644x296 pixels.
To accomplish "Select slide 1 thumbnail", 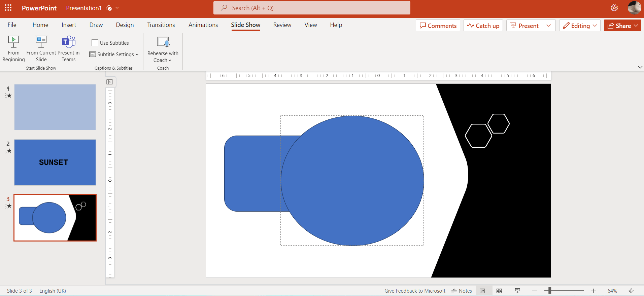I will click(x=55, y=107).
